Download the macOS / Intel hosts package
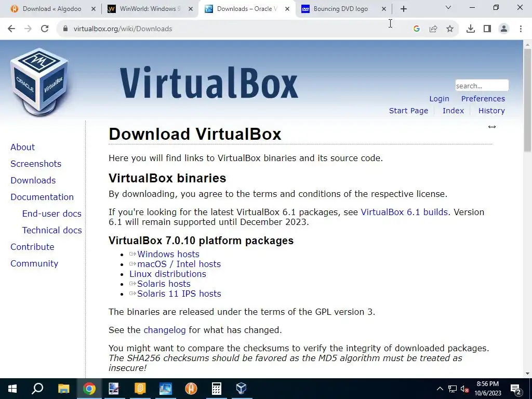532x399 pixels. click(179, 264)
